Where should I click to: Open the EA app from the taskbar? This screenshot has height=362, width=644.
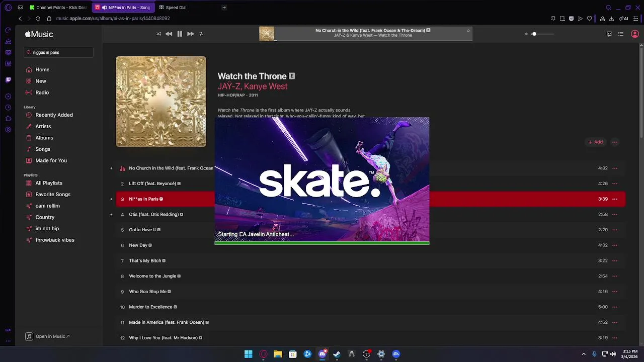(396, 354)
